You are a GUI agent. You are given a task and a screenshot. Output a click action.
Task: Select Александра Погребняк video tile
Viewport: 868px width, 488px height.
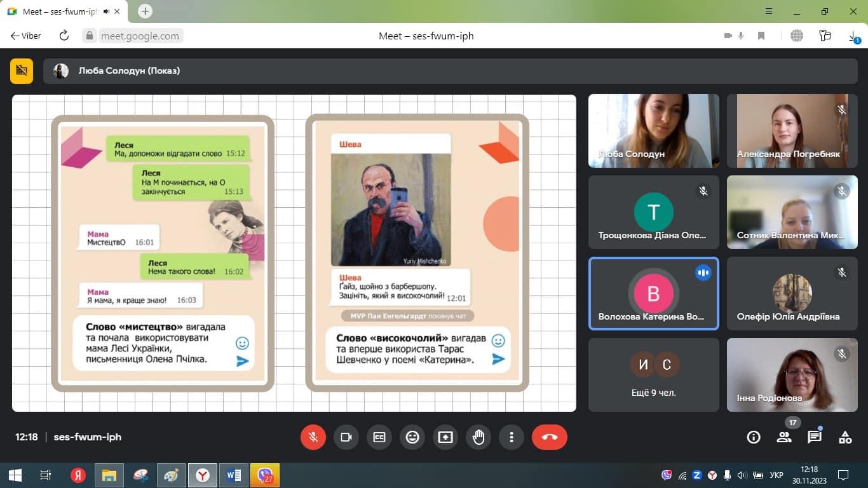tap(792, 131)
